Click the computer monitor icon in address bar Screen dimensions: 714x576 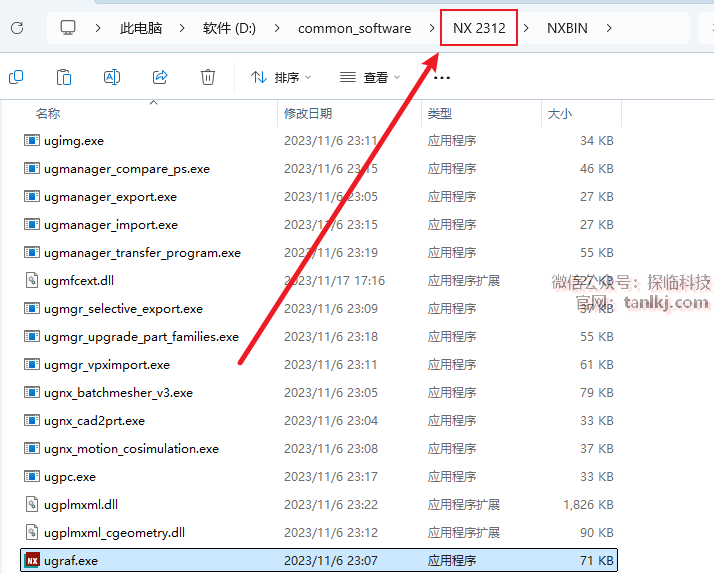pyautogui.click(x=68, y=28)
